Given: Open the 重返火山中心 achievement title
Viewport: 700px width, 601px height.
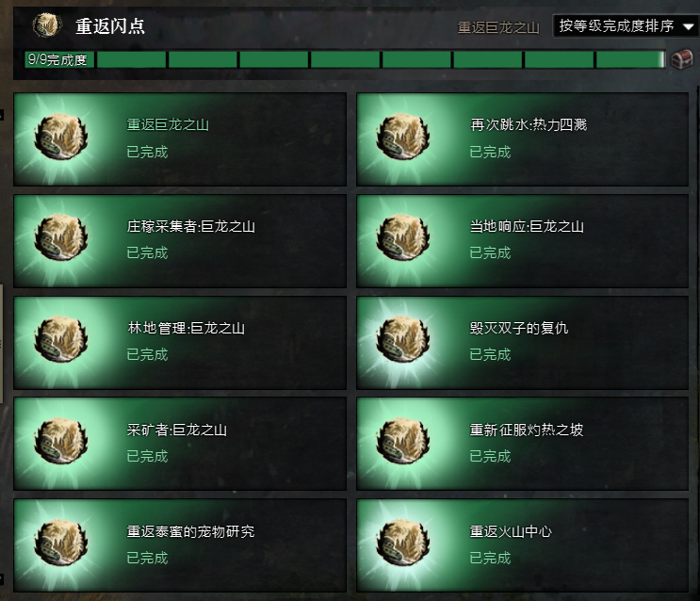Looking at the screenshot, I should pyautogui.click(x=511, y=531).
